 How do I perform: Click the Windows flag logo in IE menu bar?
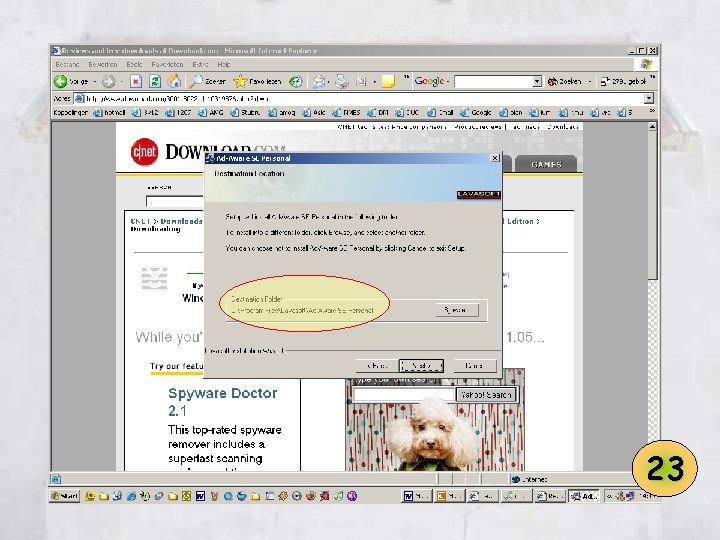[x=646, y=64]
